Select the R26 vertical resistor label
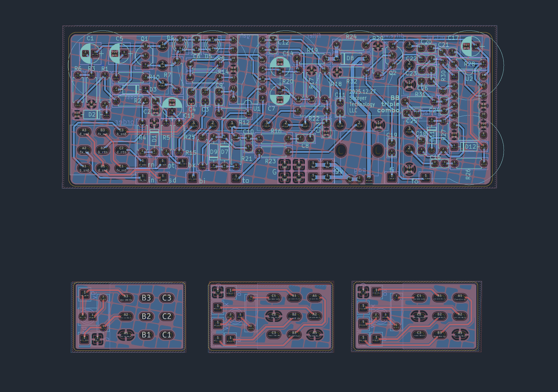The width and height of the screenshot is (558, 392). pyautogui.click(x=468, y=174)
